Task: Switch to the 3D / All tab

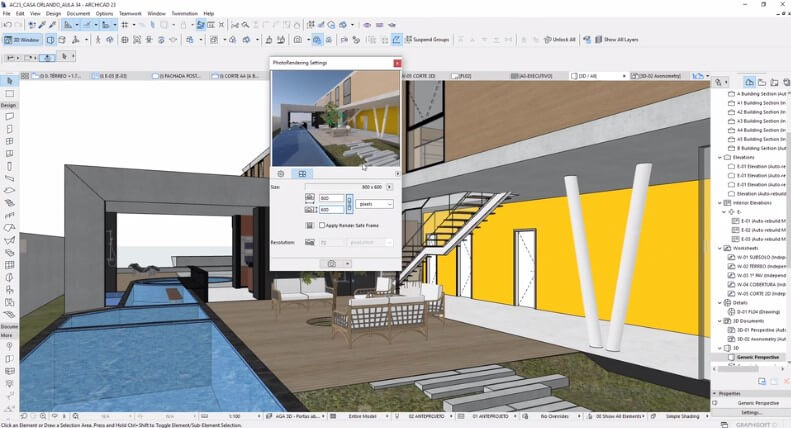Action: [x=598, y=76]
